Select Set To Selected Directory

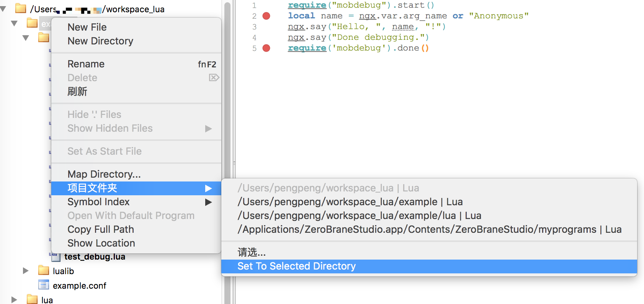[x=429, y=266]
